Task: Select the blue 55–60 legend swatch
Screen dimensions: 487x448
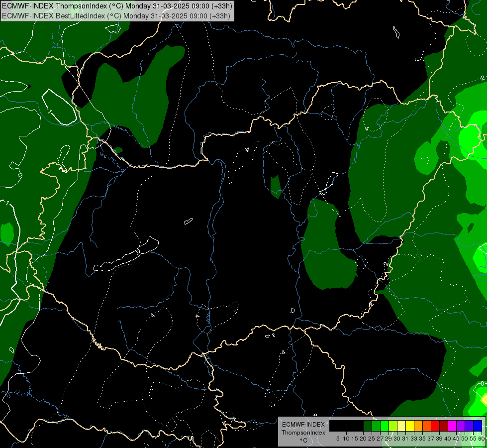Action: 478,426
